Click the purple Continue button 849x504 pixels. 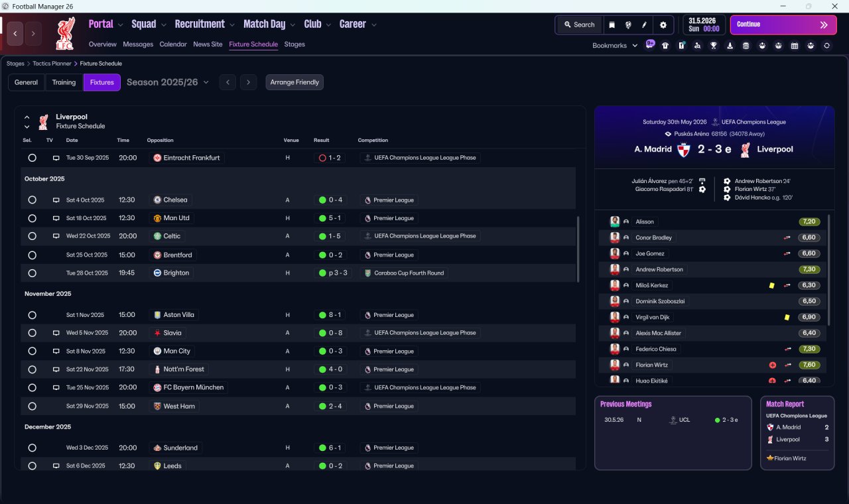tap(783, 25)
